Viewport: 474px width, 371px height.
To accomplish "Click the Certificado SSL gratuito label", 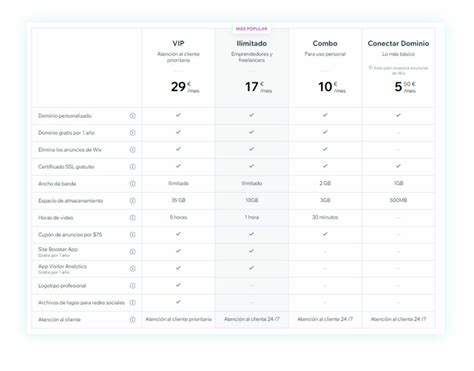I will pos(66,167).
